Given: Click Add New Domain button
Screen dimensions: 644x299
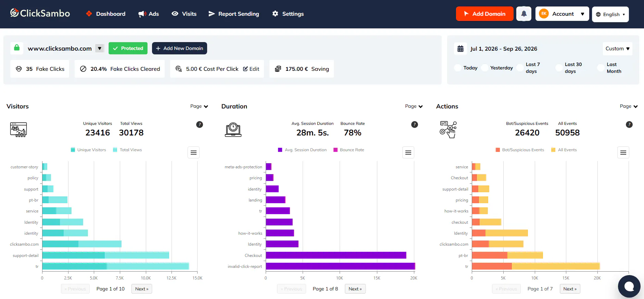Looking at the screenshot, I should [x=179, y=48].
